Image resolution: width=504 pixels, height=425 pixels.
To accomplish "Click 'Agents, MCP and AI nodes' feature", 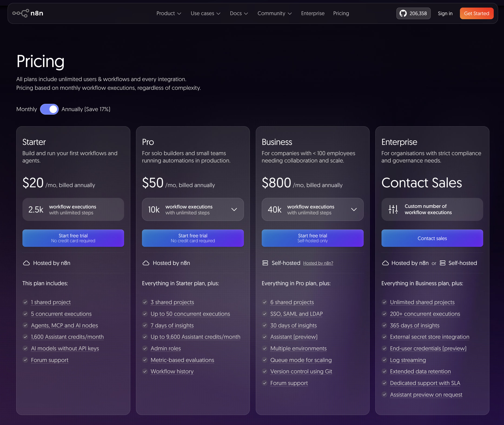I will 64,326.
